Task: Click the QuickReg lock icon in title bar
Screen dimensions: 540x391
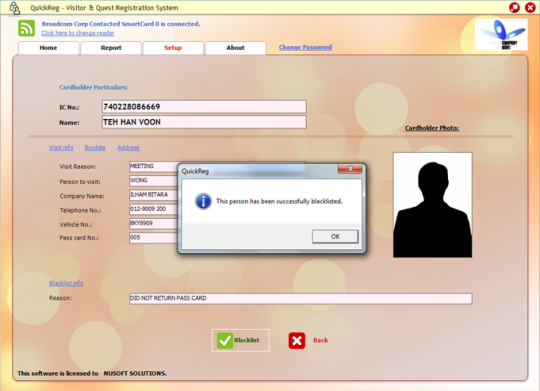Action: point(14,8)
